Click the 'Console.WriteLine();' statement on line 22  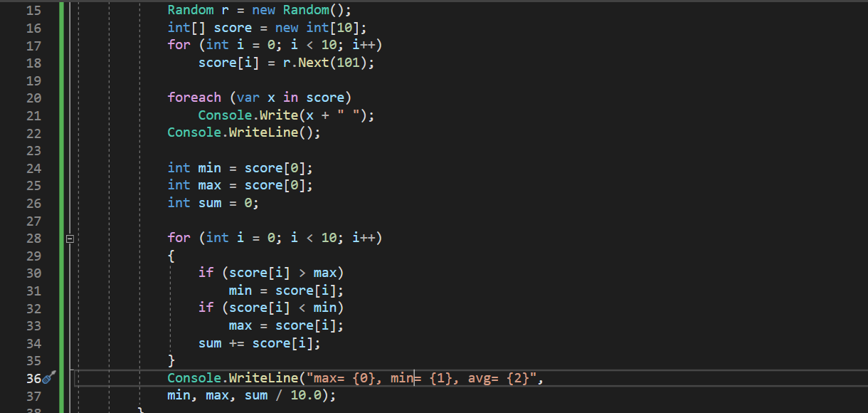(x=244, y=132)
